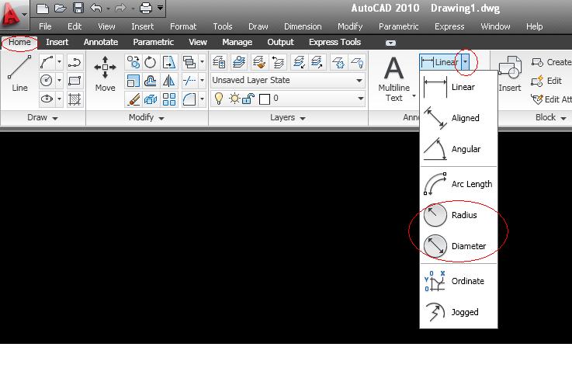The height and width of the screenshot is (392, 572).
Task: Select the Line drawing tool
Action: [19, 74]
